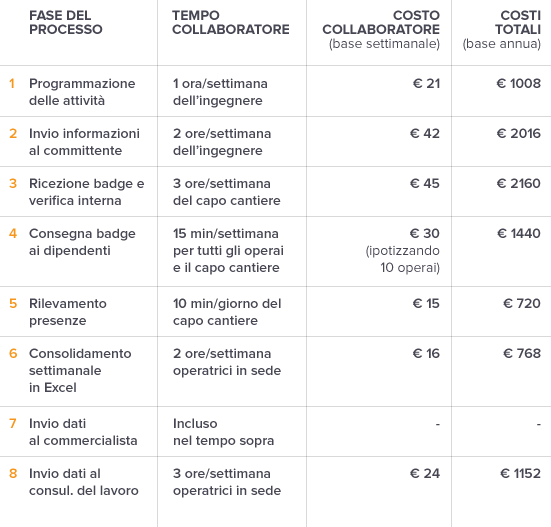551x527 pixels.
Task: Click the '€ 2016' annual cost
Action: pyautogui.click(x=519, y=134)
